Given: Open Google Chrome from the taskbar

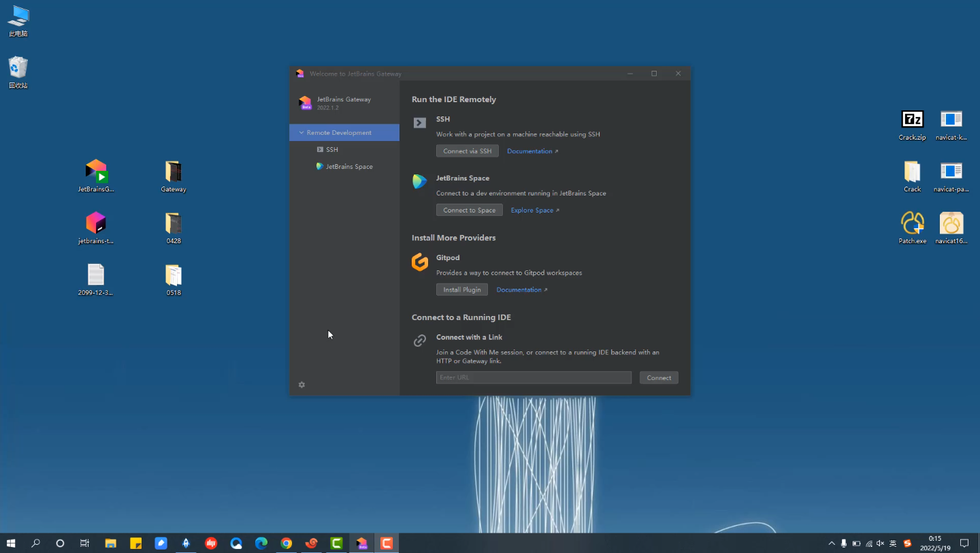Looking at the screenshot, I should coord(287,543).
